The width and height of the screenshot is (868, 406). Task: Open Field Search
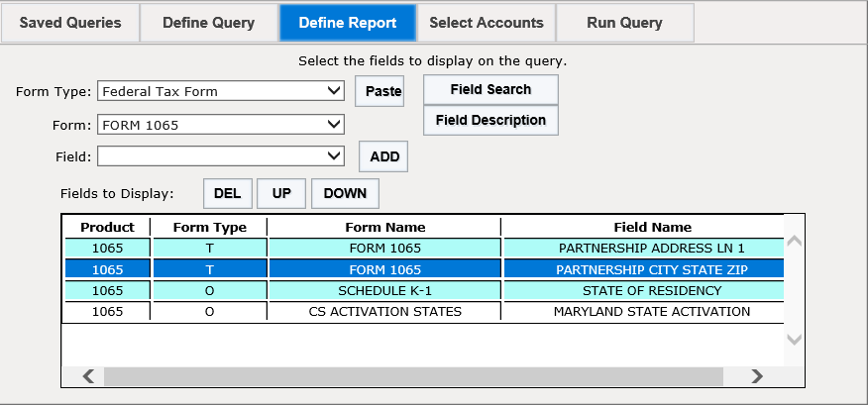pos(490,89)
